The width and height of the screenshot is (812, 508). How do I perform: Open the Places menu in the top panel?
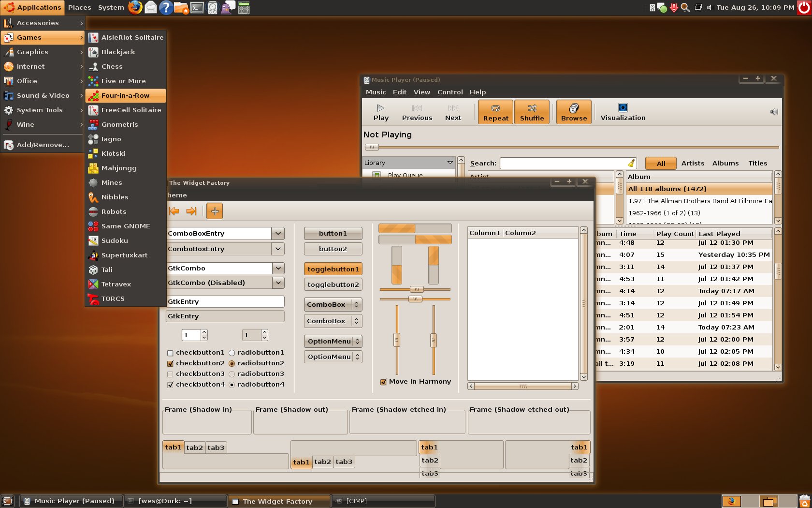[79, 7]
